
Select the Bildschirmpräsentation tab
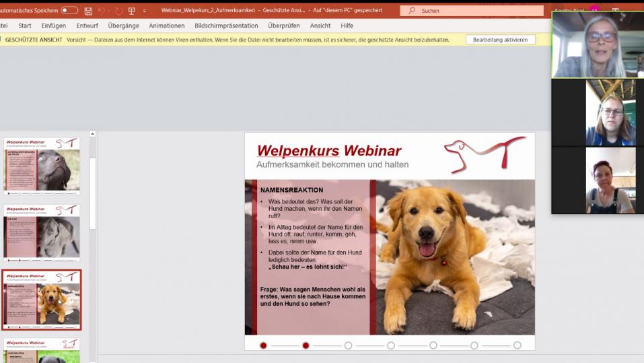(226, 26)
